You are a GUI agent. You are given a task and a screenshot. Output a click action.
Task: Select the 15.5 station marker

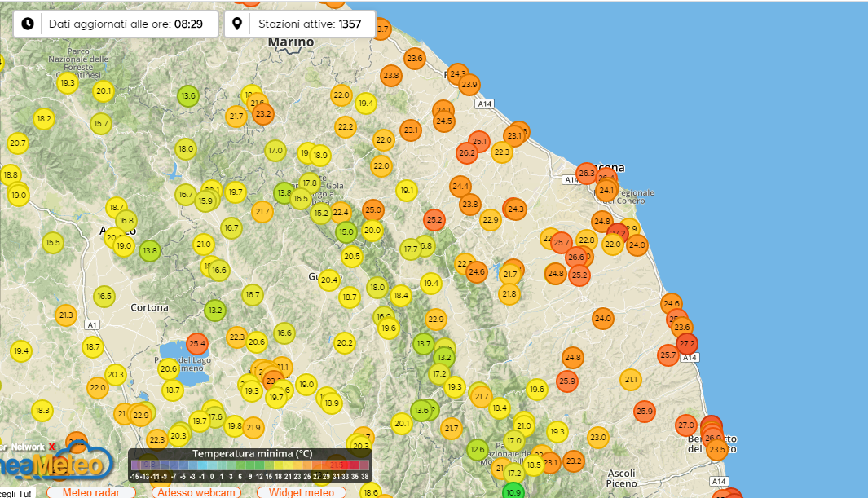[53, 242]
